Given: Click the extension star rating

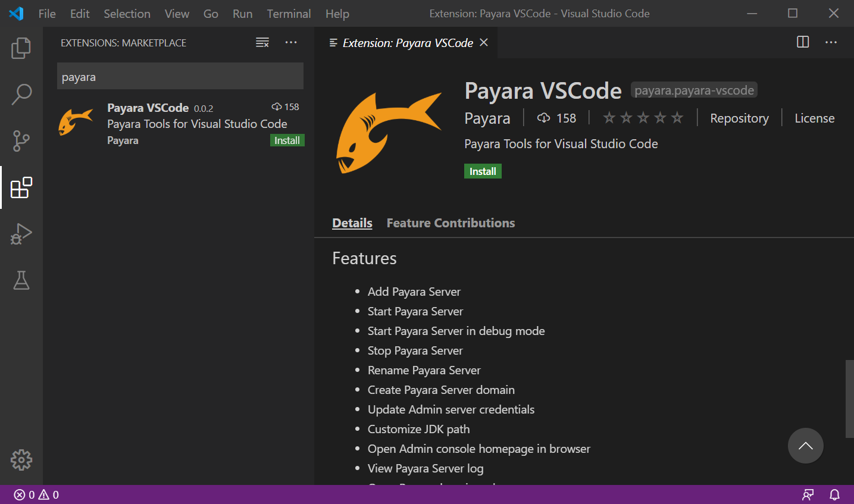Looking at the screenshot, I should tap(643, 118).
